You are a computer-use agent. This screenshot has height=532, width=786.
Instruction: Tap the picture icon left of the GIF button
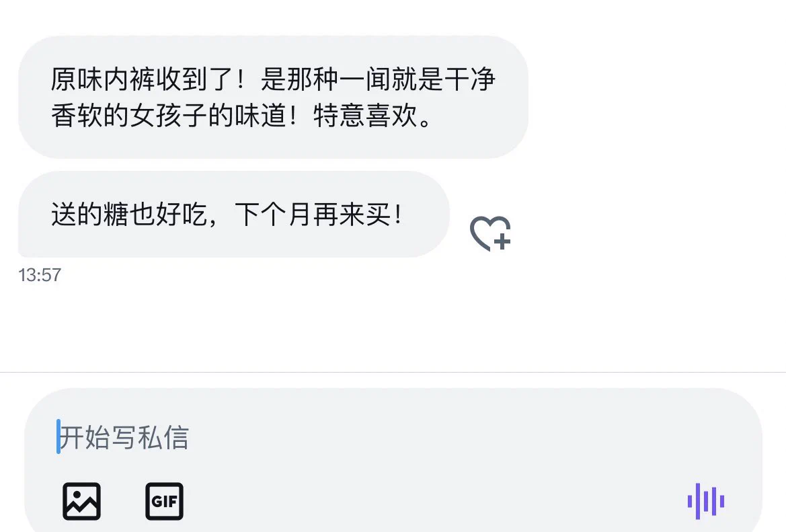tap(82, 501)
